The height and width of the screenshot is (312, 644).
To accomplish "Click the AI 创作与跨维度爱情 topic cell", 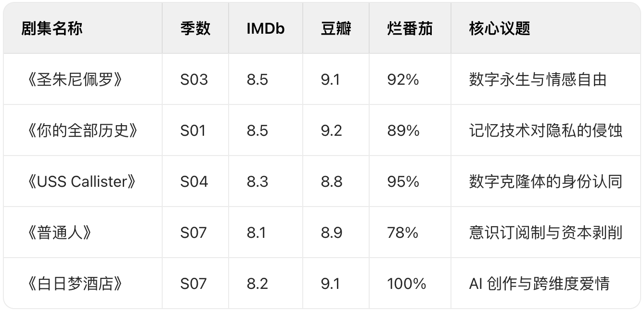I will coord(539,284).
